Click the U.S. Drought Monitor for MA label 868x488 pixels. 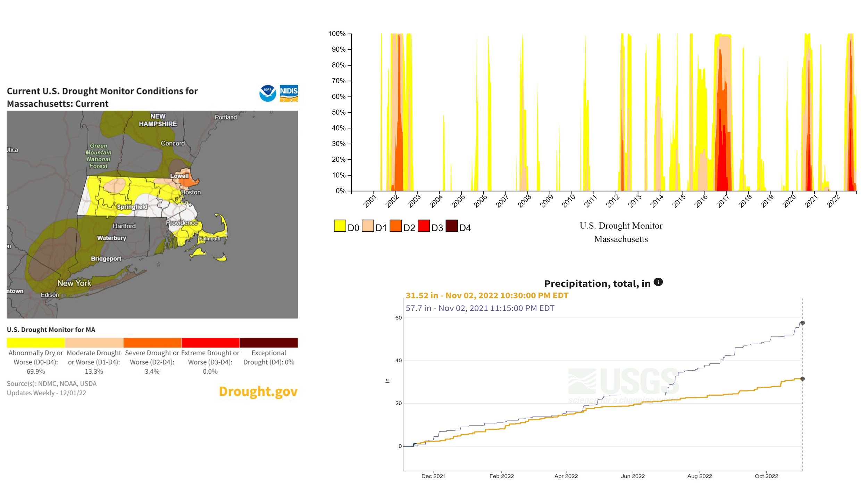[51, 330]
